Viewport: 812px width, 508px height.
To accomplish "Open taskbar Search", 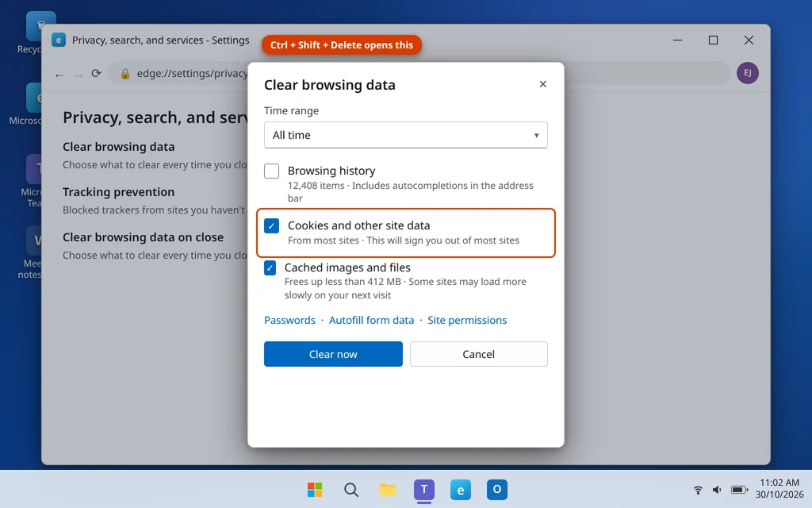I will (x=351, y=489).
